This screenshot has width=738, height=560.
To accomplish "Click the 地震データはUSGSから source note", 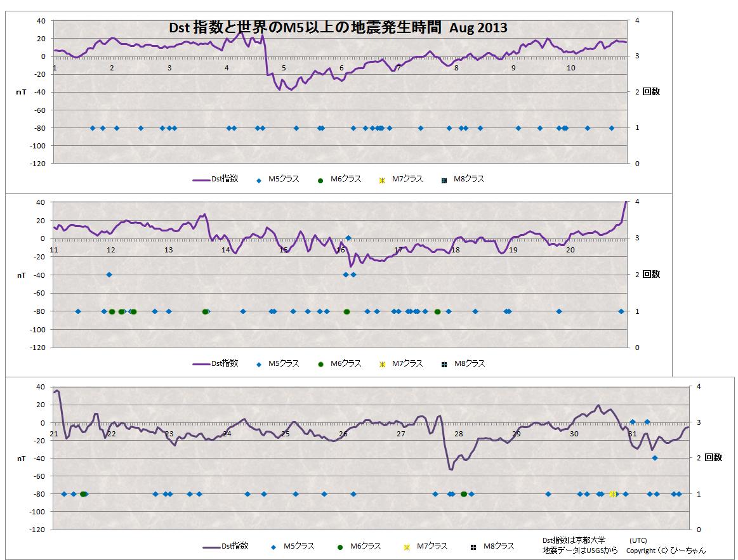I will [576, 550].
